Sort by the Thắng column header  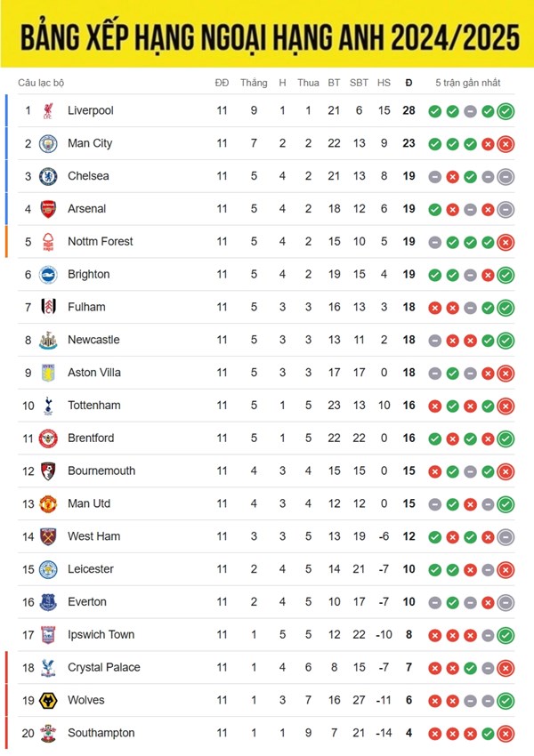(x=254, y=83)
